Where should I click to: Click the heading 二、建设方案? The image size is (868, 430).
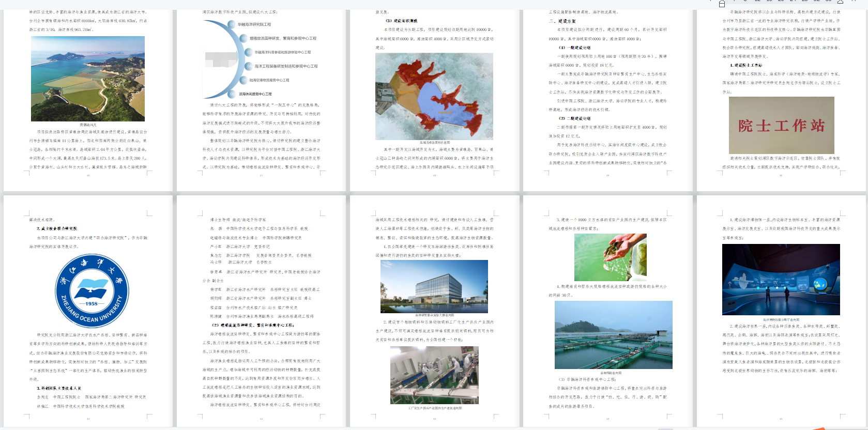[562, 21]
